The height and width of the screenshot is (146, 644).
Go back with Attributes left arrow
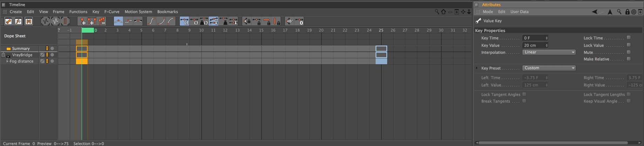click(x=595, y=12)
